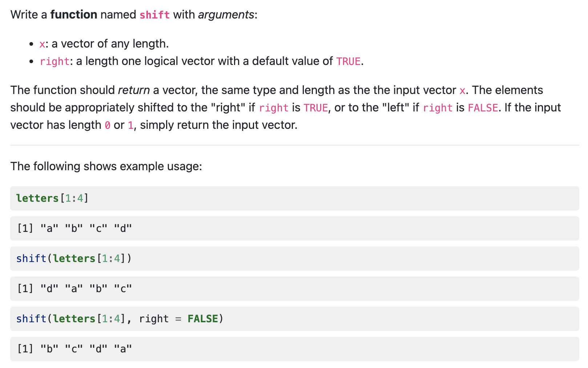Click 'right' argument in the last code block
Viewport: 588px width, 368px height.
154,319
